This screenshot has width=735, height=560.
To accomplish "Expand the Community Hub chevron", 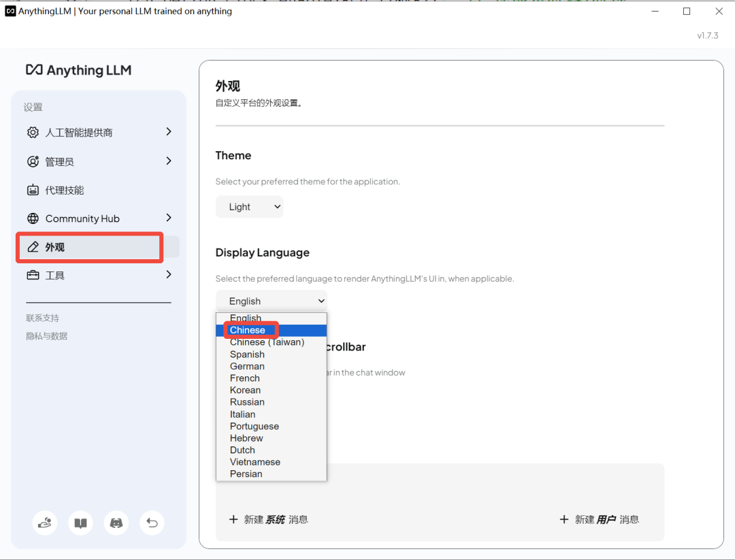I will click(x=169, y=218).
